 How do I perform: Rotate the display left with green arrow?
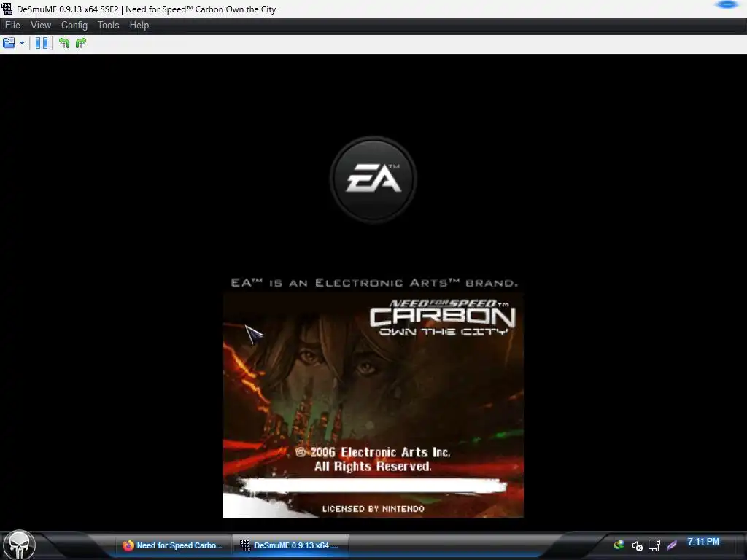pyautogui.click(x=64, y=43)
